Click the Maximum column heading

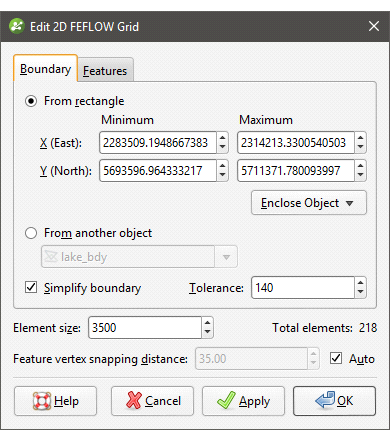click(x=266, y=120)
